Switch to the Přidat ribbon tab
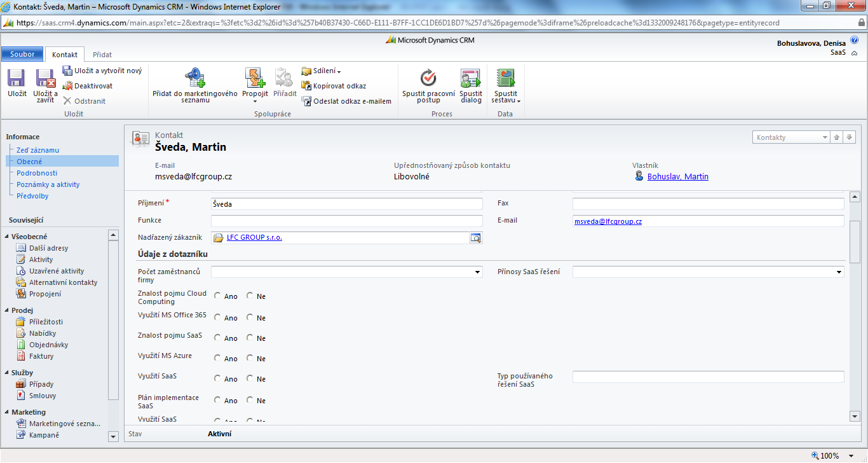The height and width of the screenshot is (463, 868). coord(102,55)
